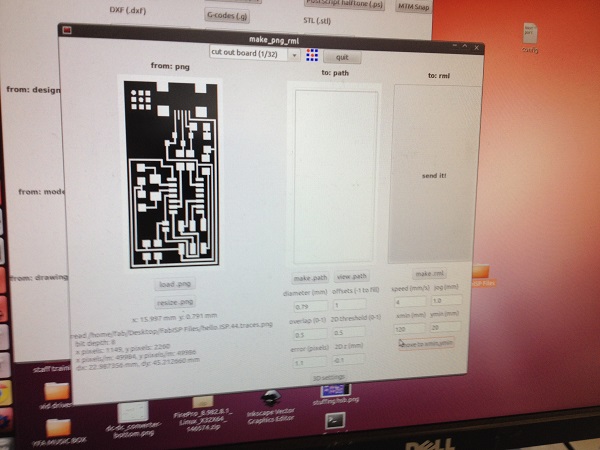Open the terminal icon on the desktop
This screenshot has height=450, width=600.
tap(335, 421)
